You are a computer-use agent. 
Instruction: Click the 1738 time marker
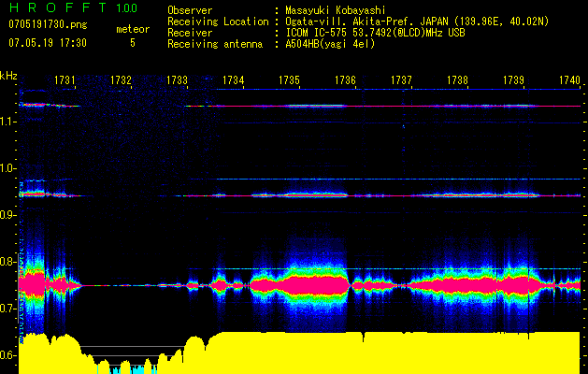(x=457, y=79)
